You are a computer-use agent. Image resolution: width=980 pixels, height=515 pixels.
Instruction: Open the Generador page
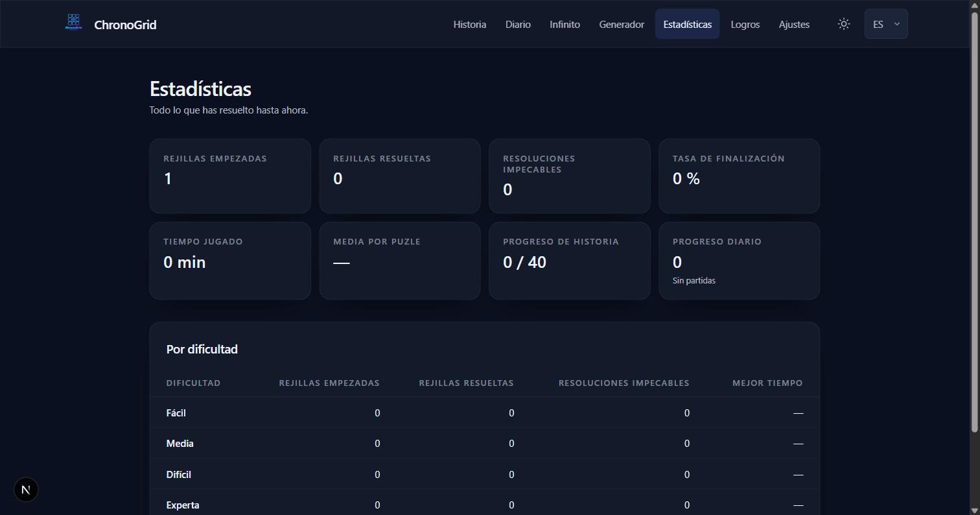(x=621, y=24)
